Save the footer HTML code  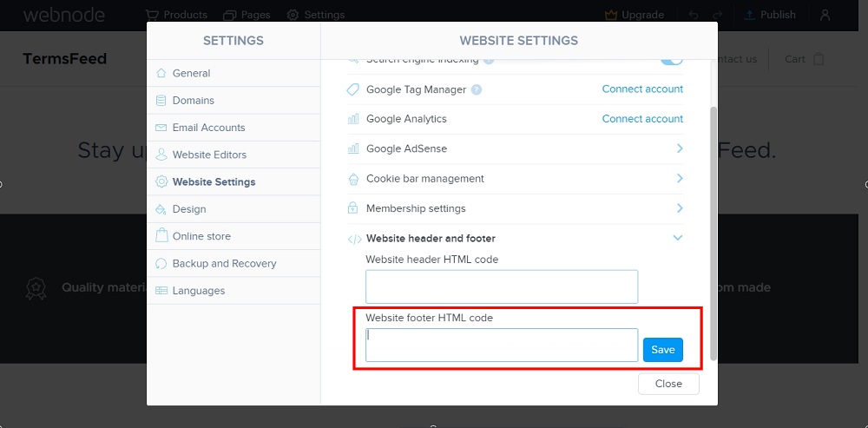pos(662,350)
